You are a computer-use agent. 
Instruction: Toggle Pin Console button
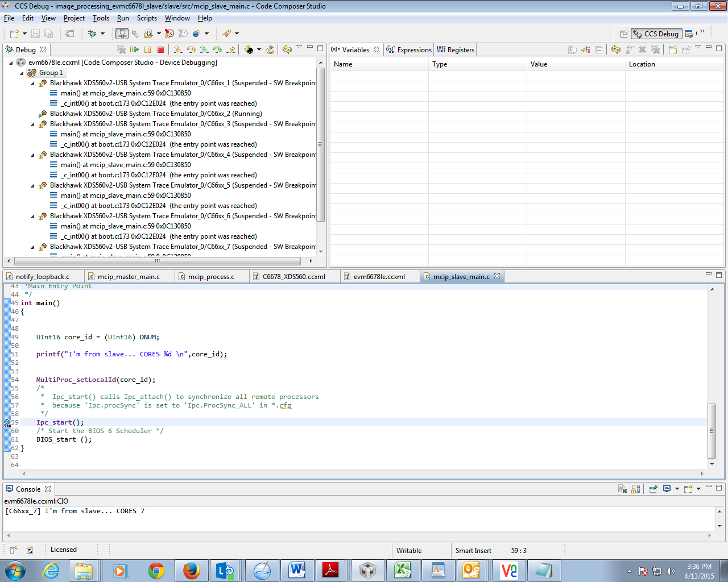(653, 489)
